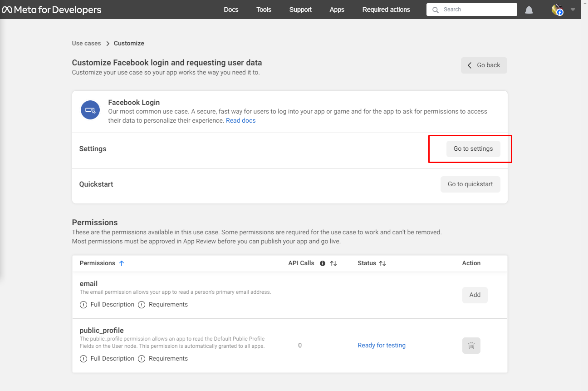Click the Meta for Developers logo
Image resolution: width=588 pixels, height=391 pixels.
point(51,10)
